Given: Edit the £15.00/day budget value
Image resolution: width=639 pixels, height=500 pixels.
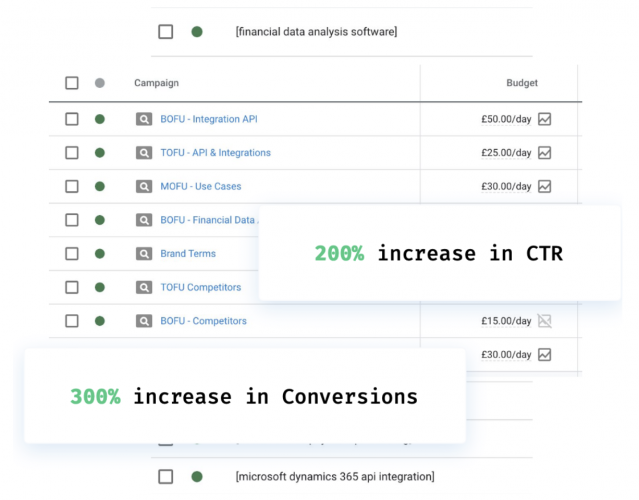Looking at the screenshot, I should (x=506, y=321).
